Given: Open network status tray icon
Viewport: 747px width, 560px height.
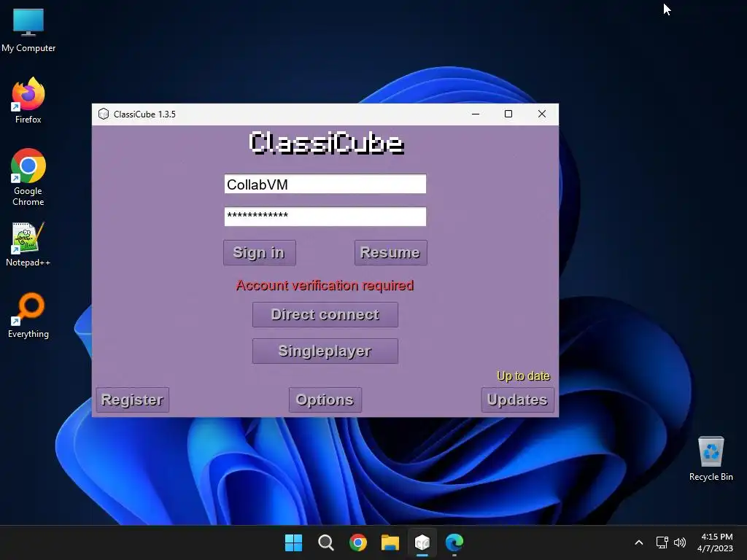Looking at the screenshot, I should tap(662, 542).
